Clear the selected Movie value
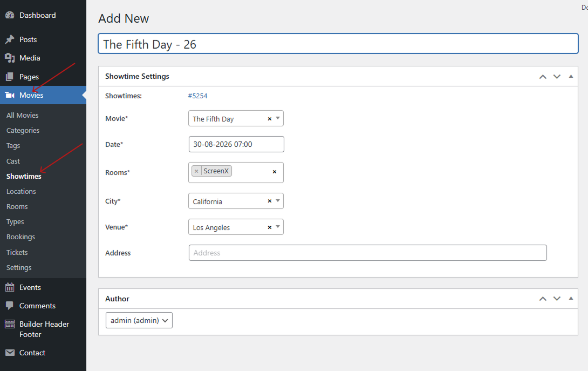The height and width of the screenshot is (371, 588). click(x=270, y=119)
